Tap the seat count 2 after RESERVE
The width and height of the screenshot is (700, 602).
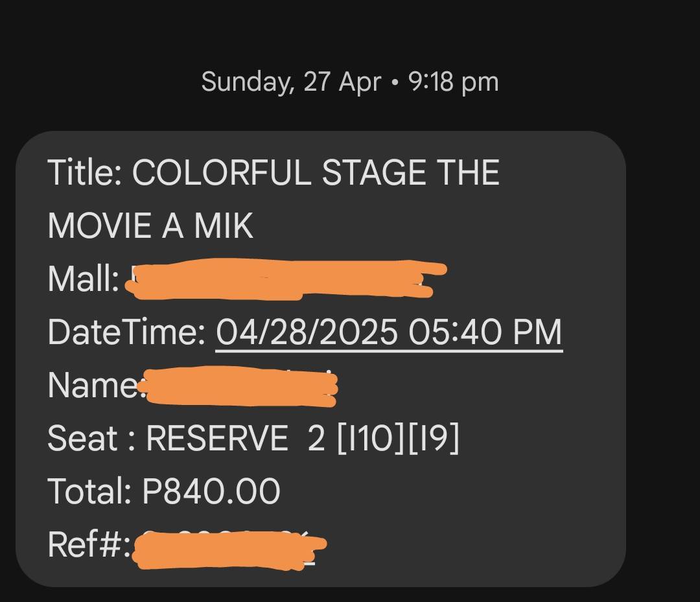pyautogui.click(x=316, y=438)
